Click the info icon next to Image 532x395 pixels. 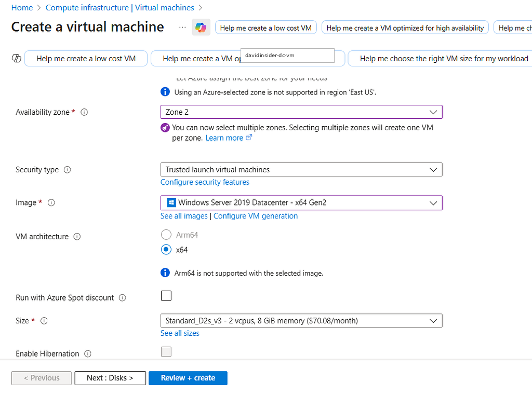coord(51,203)
